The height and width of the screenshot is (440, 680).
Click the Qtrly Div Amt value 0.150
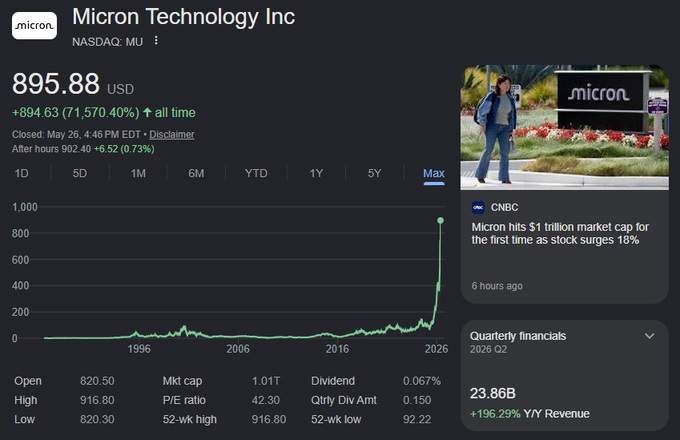[417, 400]
